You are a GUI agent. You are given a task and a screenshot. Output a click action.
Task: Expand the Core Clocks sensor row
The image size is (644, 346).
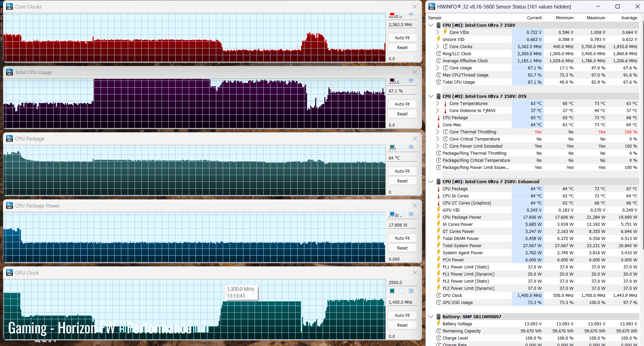point(438,46)
